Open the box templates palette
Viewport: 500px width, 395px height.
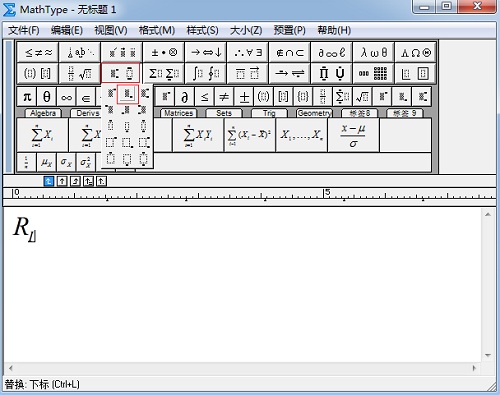[415, 73]
